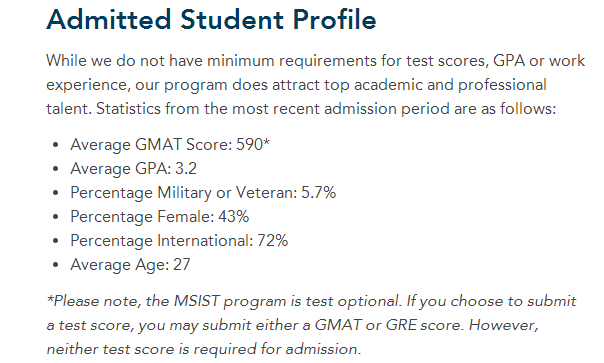Image resolution: width=604 pixels, height=363 pixels.
Task: Click the word 'Statistics' in the paragraph
Action: 128,109
